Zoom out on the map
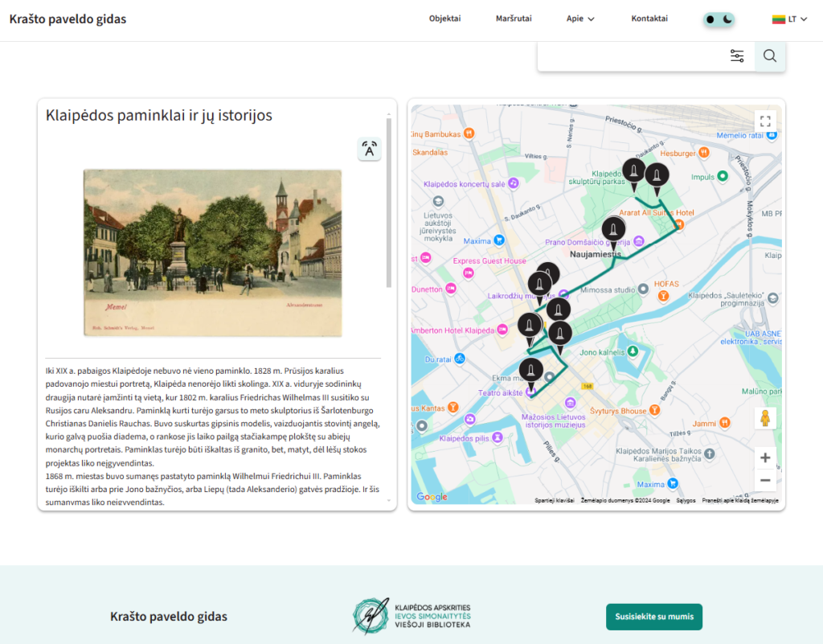This screenshot has width=823, height=644. pos(765,480)
